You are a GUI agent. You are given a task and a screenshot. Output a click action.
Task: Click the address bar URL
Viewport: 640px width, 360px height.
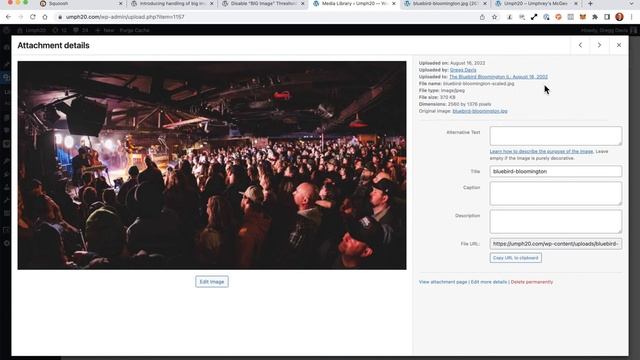(x=125, y=17)
